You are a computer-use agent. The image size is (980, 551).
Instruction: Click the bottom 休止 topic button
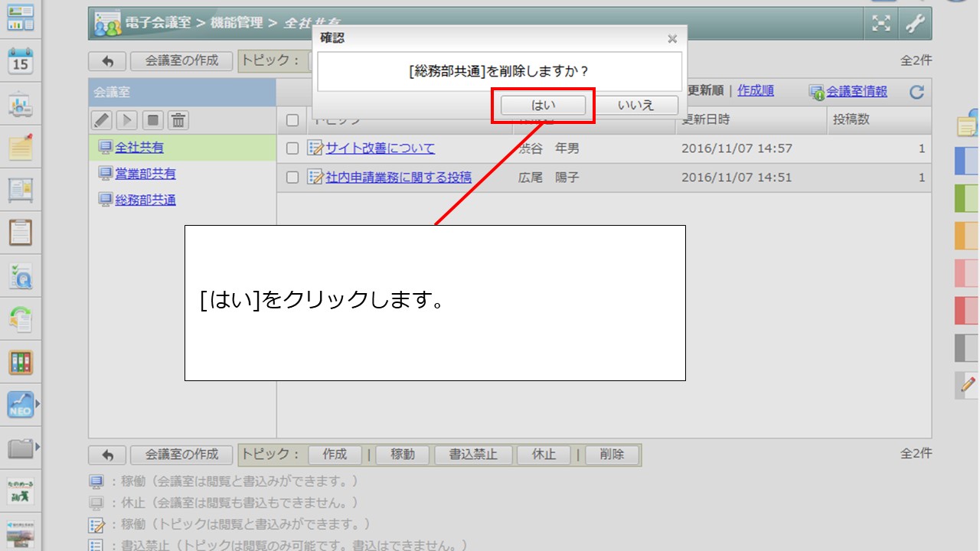(x=544, y=455)
